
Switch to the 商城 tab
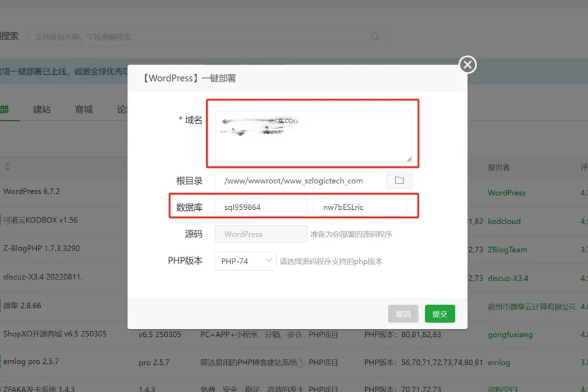(83, 109)
